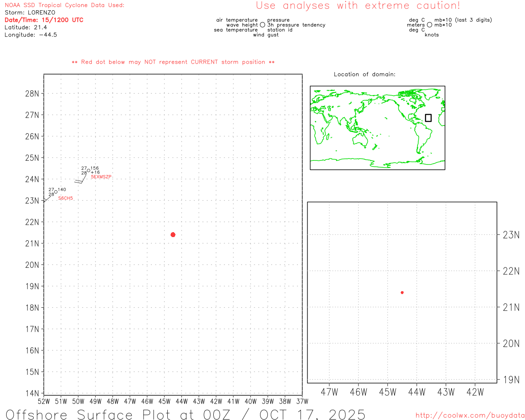Viewport: 525px width, 420px height.
Task: Click the 'mb*10 (last 3 digits)' legend text
Action: point(463,20)
